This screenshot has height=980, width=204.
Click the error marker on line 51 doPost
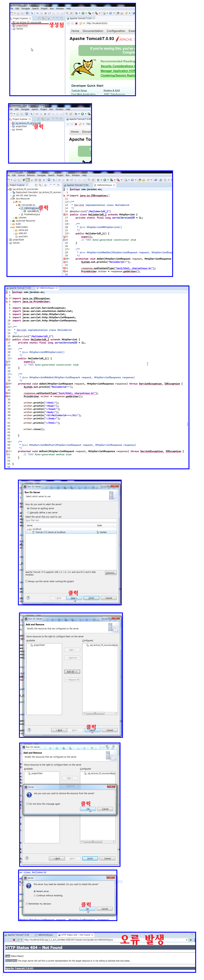tap(7, 451)
